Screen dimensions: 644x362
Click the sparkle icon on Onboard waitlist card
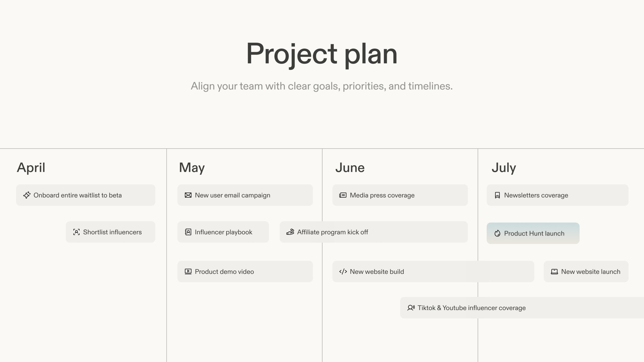pos(27,195)
